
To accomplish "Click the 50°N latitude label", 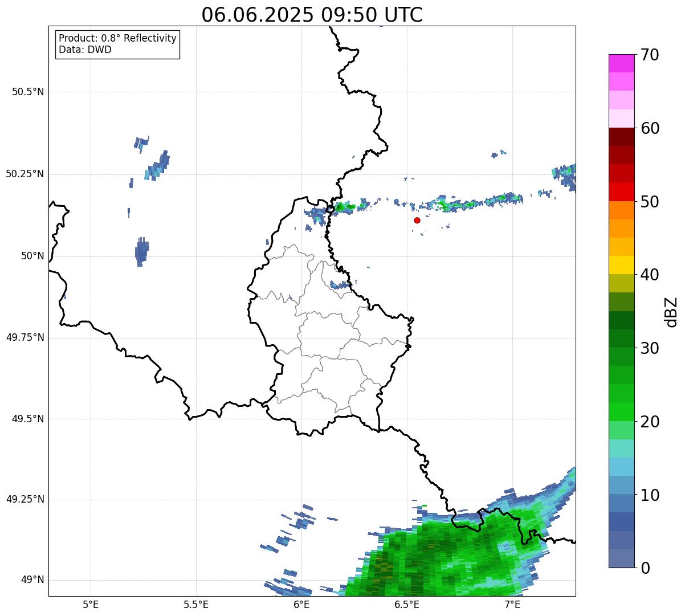I will coord(32,256).
